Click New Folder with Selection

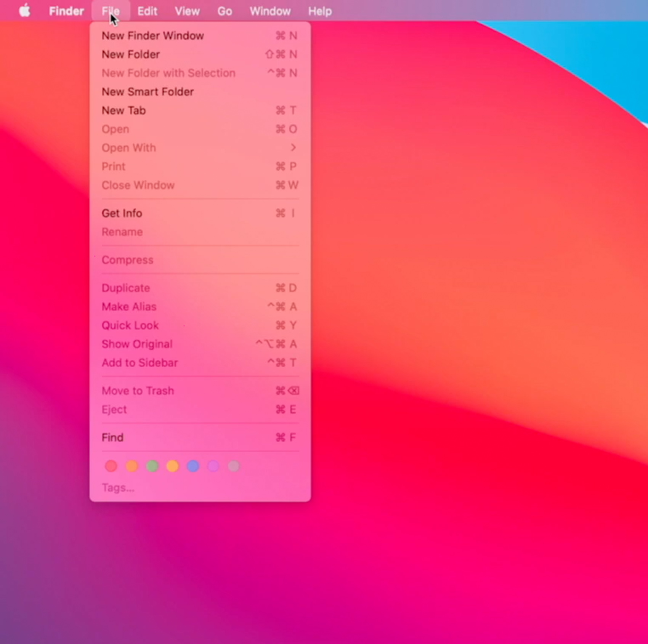pos(200,73)
